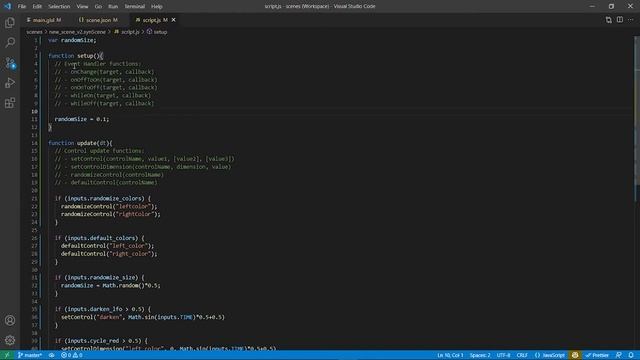The width and height of the screenshot is (640, 360).
Task: Close the script.js tab
Action: point(173,20)
